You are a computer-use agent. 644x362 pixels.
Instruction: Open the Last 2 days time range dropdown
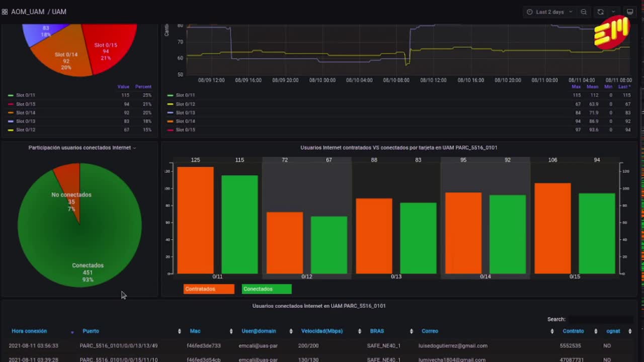pos(549,12)
